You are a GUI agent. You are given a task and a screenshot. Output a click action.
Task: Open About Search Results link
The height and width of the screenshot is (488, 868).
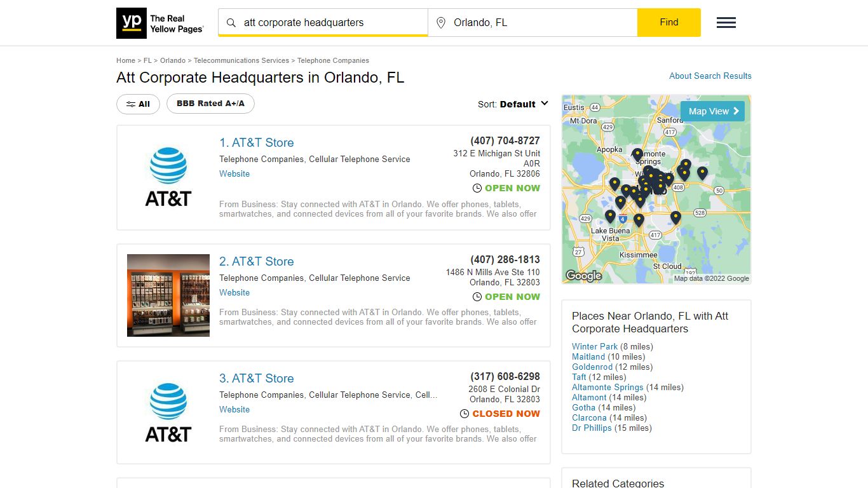(x=710, y=76)
